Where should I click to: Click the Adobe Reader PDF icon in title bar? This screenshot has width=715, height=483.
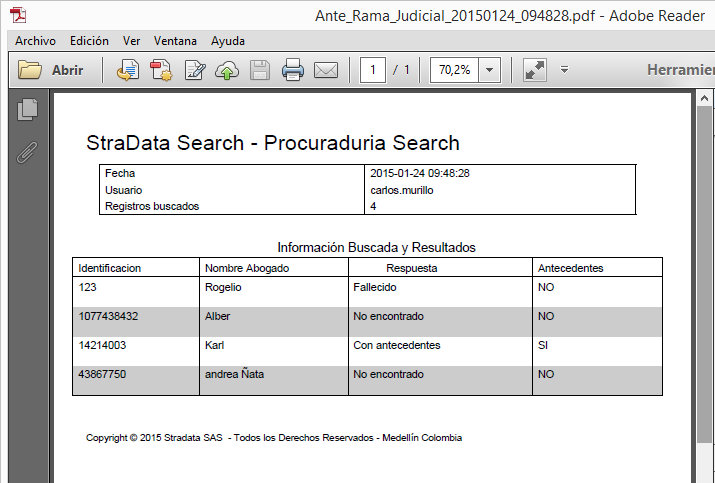click(x=19, y=15)
